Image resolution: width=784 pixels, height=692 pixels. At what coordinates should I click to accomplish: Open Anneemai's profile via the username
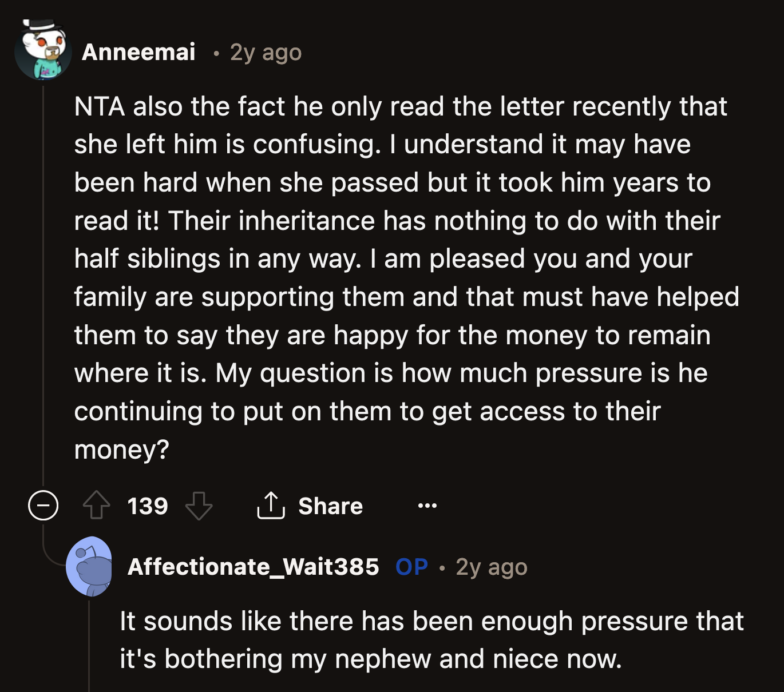139,53
